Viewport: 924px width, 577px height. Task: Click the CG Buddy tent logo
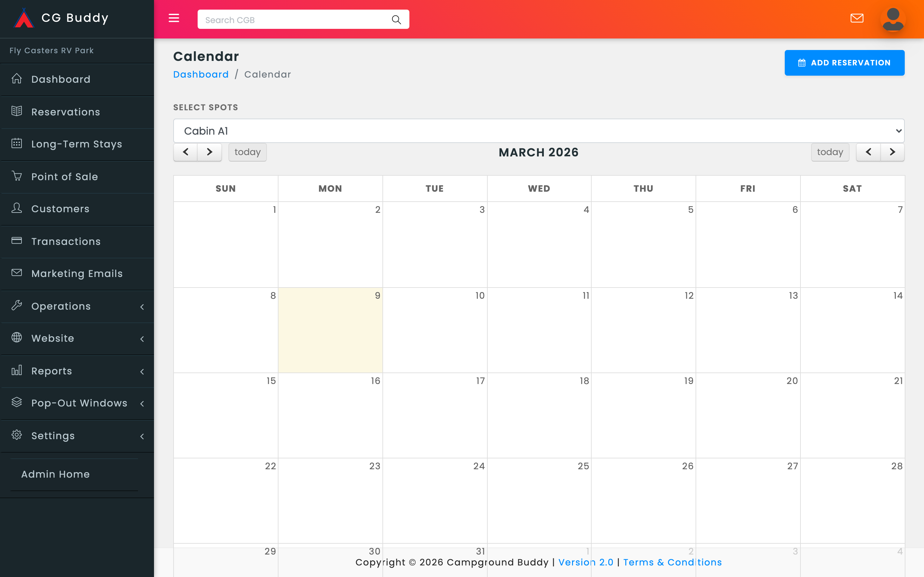(24, 18)
